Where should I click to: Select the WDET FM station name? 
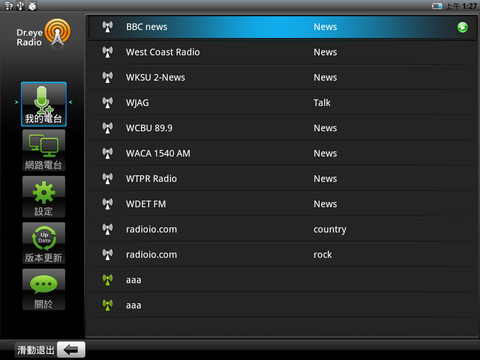click(x=146, y=204)
